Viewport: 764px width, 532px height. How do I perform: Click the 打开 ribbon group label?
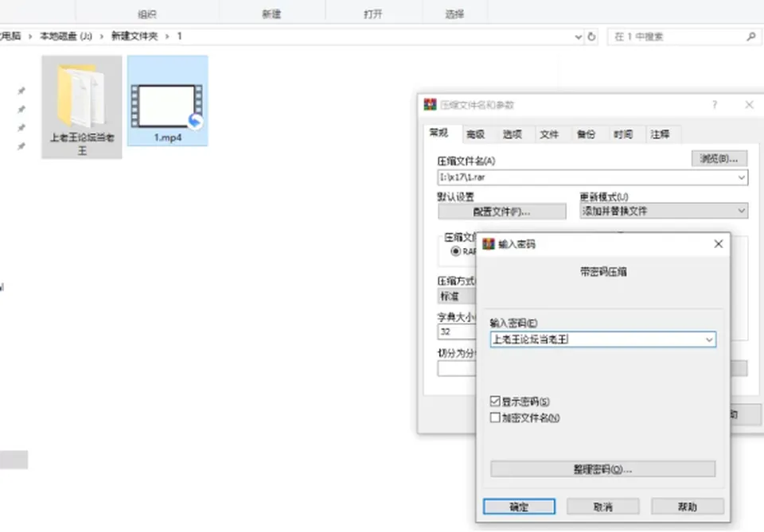pos(372,14)
